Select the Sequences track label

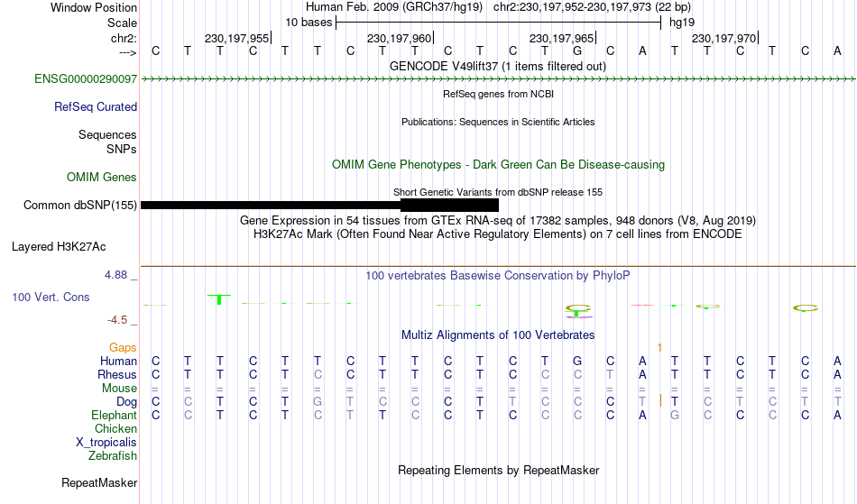click(107, 135)
